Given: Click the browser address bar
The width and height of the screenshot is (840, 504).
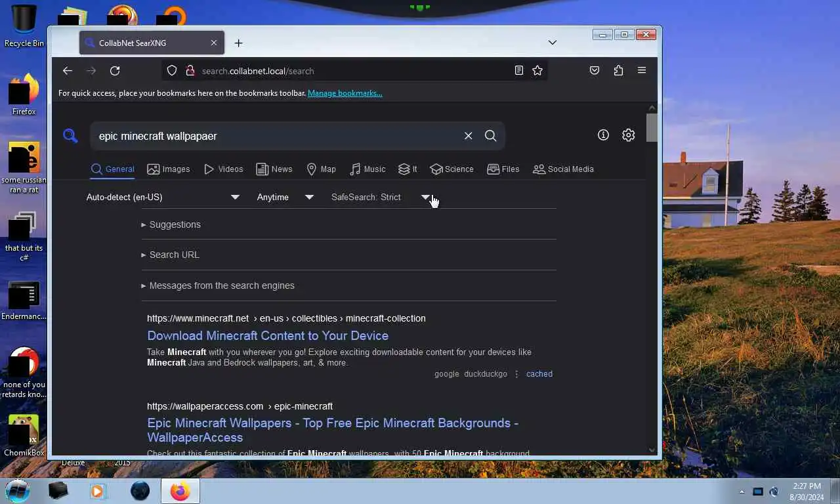Looking at the screenshot, I should [x=354, y=71].
